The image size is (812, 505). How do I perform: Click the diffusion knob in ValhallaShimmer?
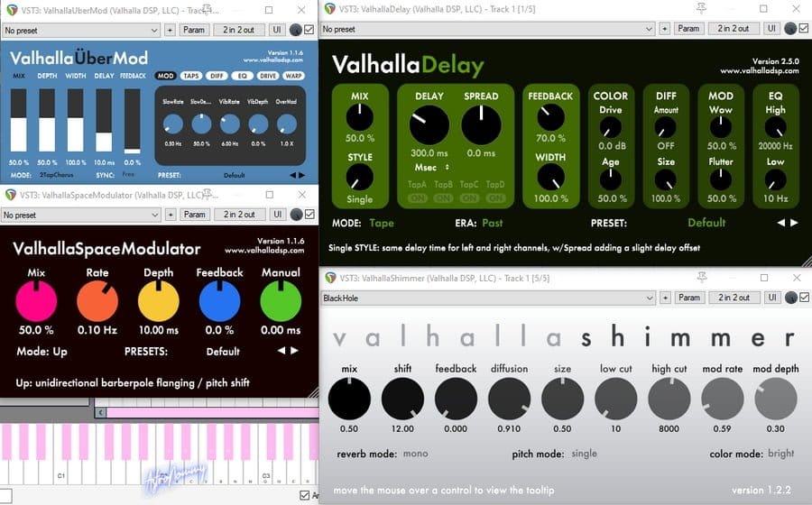click(x=509, y=399)
